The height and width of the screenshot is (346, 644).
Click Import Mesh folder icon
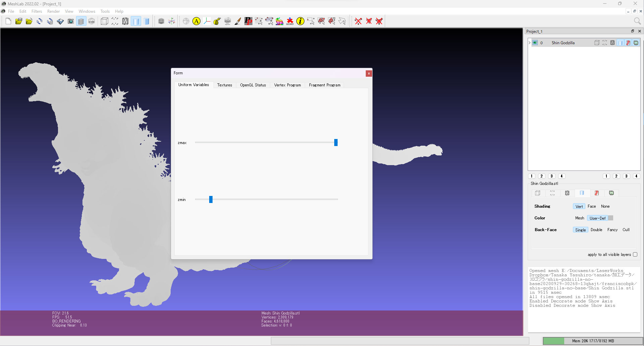coord(29,21)
